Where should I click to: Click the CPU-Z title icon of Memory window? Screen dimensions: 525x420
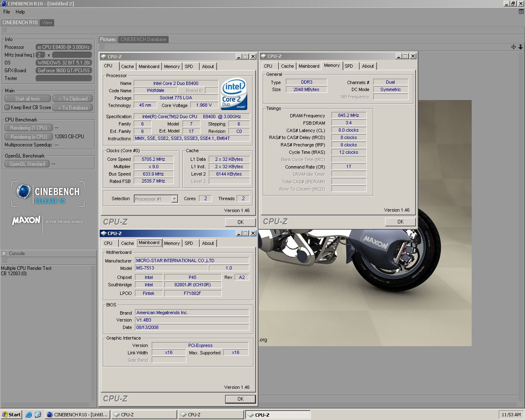click(264, 56)
